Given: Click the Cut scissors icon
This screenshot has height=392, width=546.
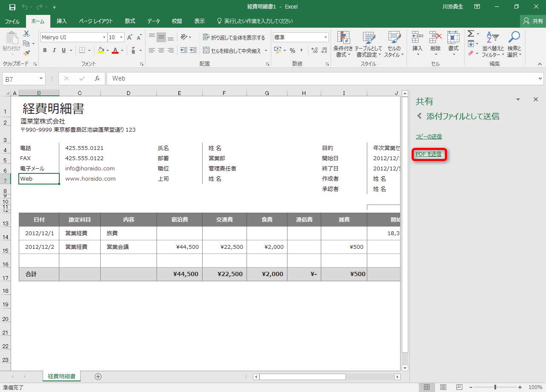Looking at the screenshot, I should tap(26, 34).
